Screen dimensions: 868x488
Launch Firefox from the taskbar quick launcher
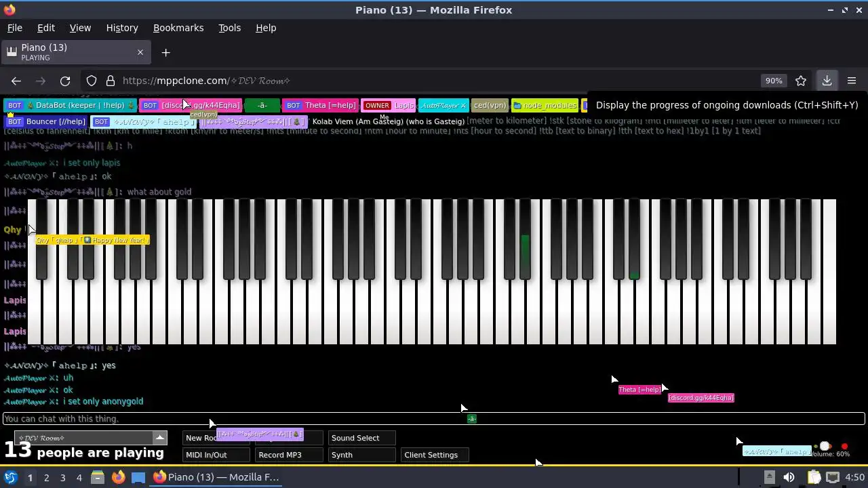tap(118, 477)
